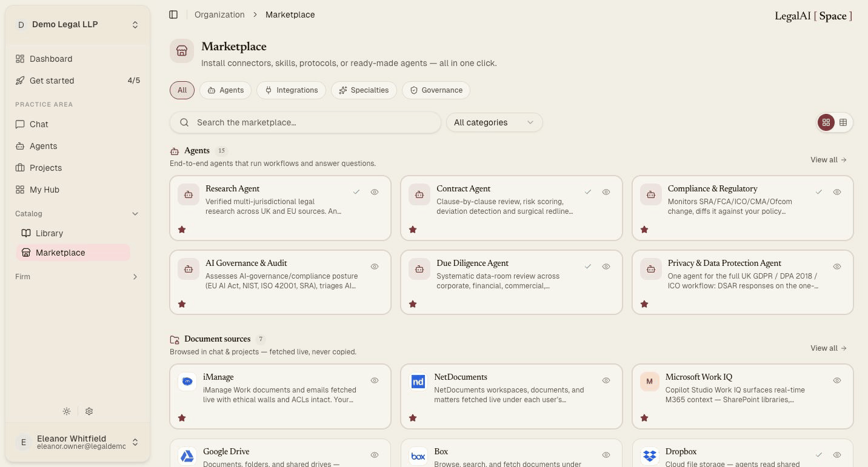The height and width of the screenshot is (467, 868).
Task: Preview Contract Agent via eye icon
Action: pos(606,192)
